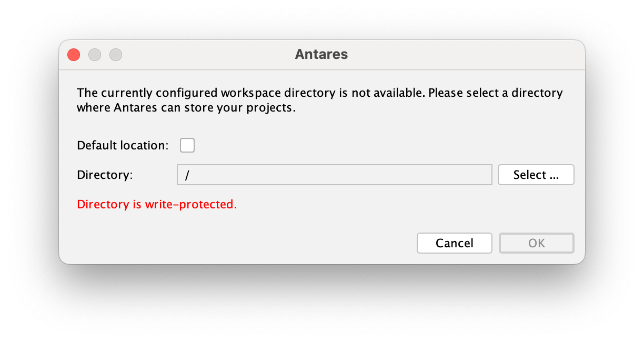Click blank dialog area left of Cancel
Viewport: 644px width, 342px height.
click(263, 243)
